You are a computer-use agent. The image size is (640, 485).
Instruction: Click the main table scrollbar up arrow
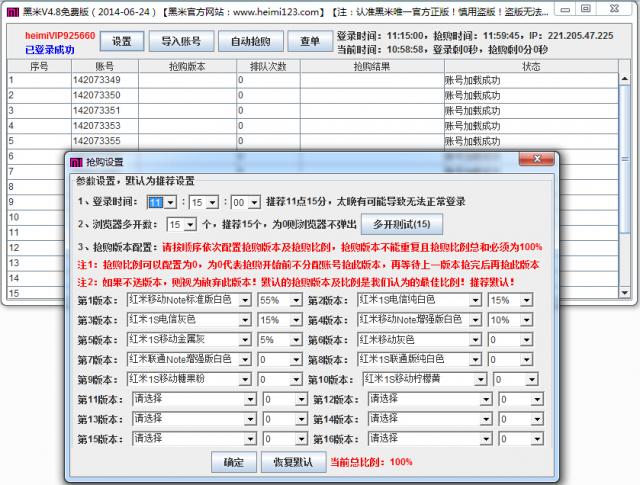625,79
